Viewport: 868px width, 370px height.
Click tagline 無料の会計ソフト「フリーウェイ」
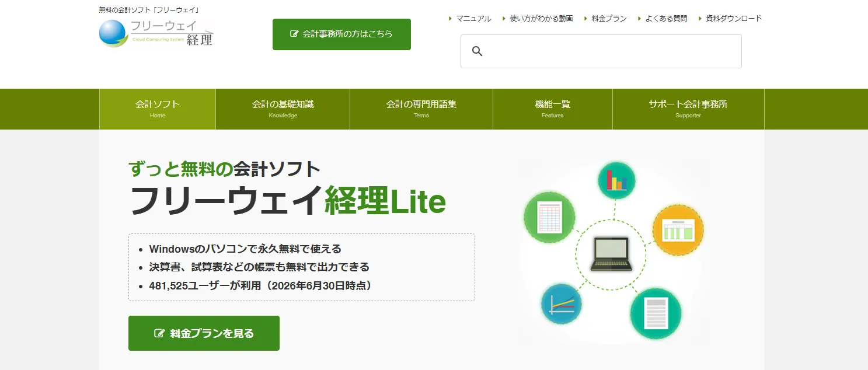pyautogui.click(x=149, y=10)
